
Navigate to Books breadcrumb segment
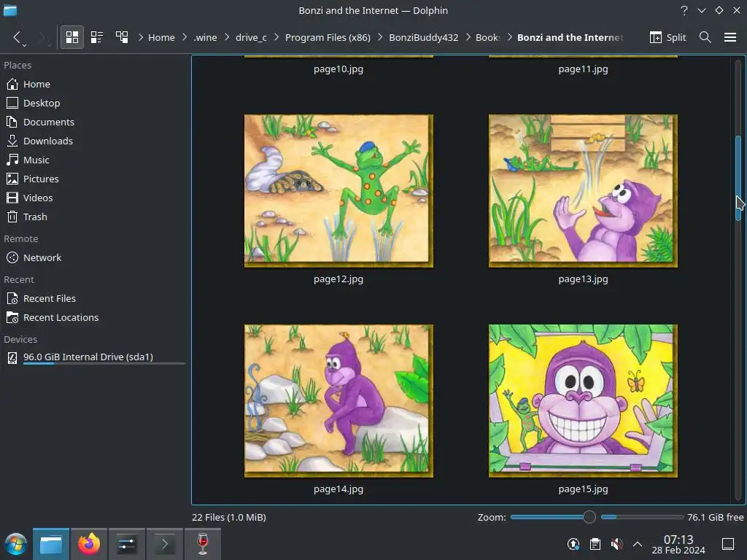point(487,38)
